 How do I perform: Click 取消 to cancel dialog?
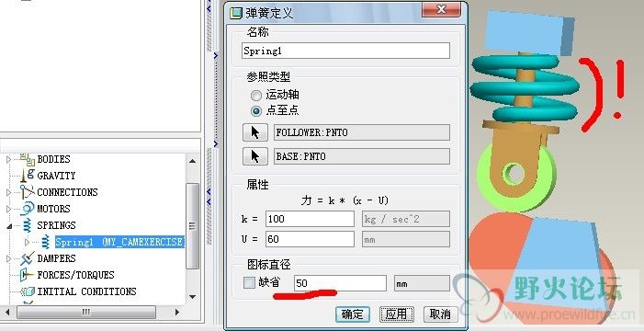(x=440, y=314)
